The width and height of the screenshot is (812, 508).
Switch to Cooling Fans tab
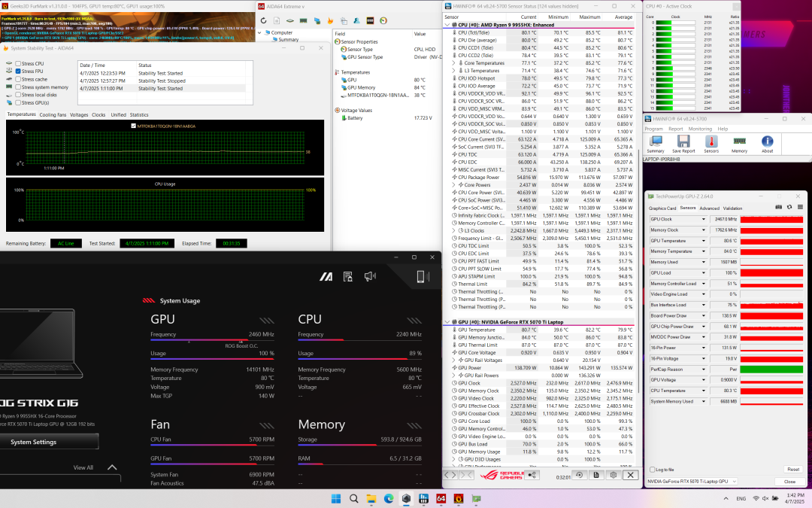point(53,115)
